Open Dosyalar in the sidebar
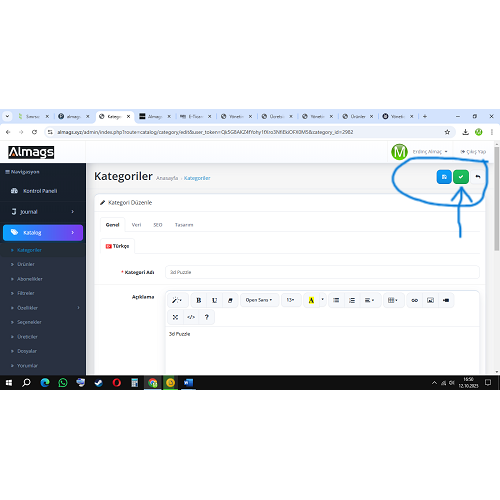Image resolution: width=500 pixels, height=500 pixels. (27, 351)
